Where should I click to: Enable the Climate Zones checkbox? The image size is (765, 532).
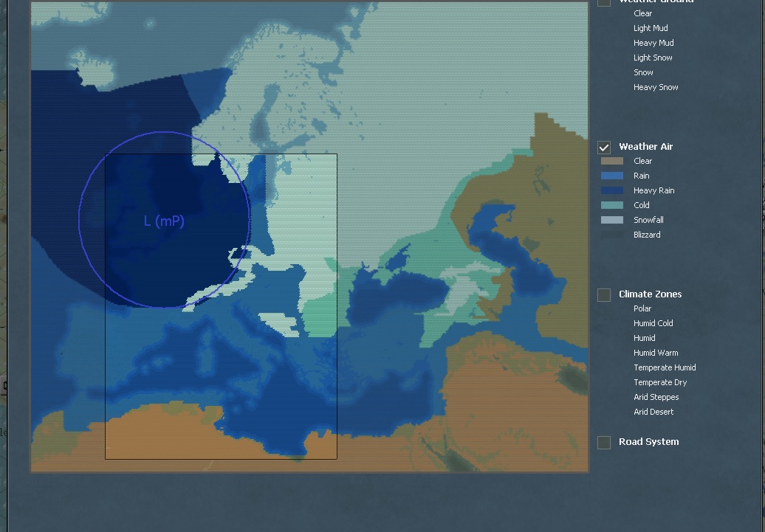pos(604,295)
